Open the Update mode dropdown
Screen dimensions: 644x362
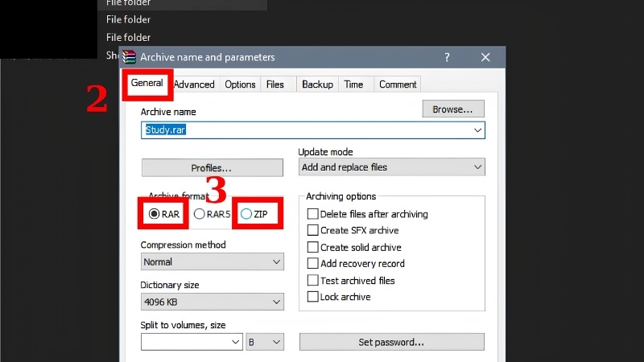(391, 167)
